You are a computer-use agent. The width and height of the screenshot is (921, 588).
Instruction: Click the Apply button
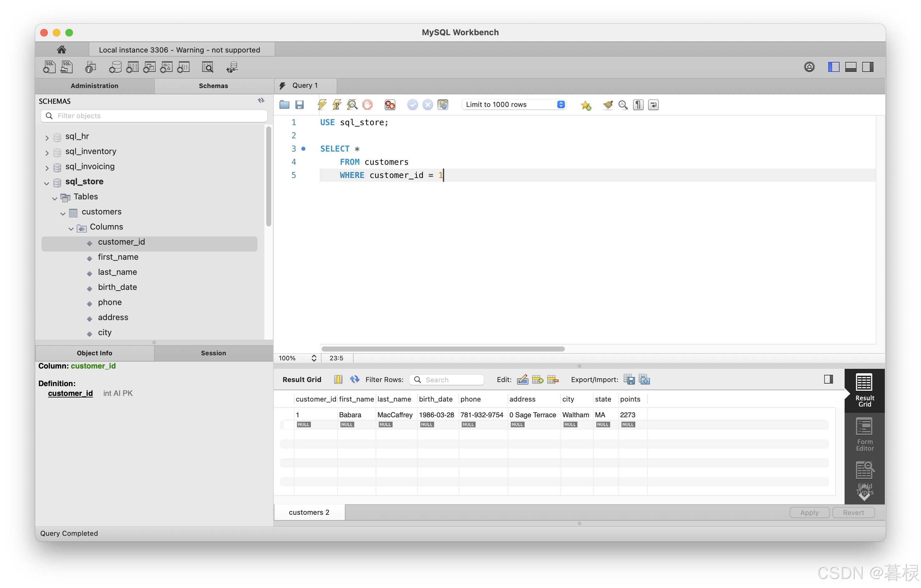point(809,512)
